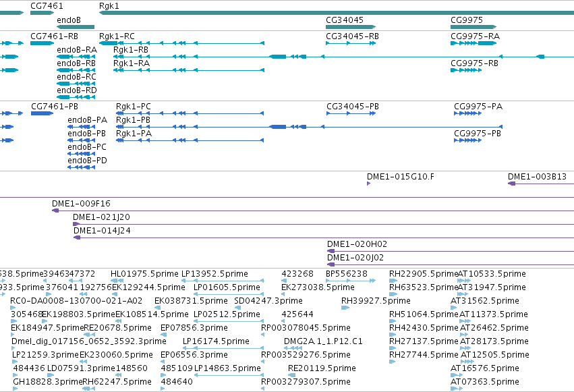
Task: Click EST LP02512.5prime
Action: (227, 315)
